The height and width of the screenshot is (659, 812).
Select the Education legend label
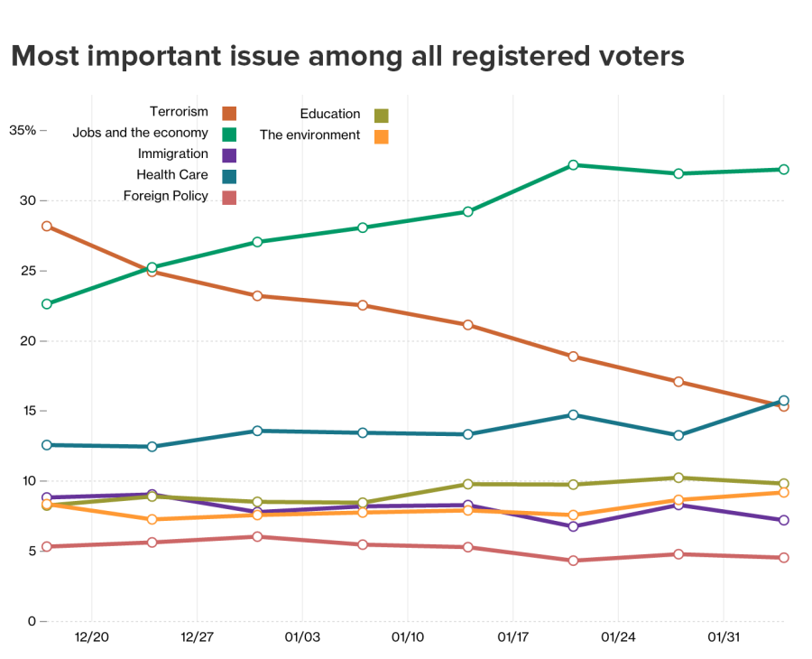click(330, 114)
